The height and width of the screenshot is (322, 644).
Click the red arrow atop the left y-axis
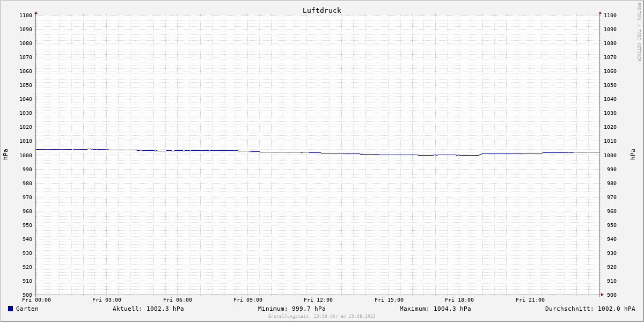click(x=36, y=12)
